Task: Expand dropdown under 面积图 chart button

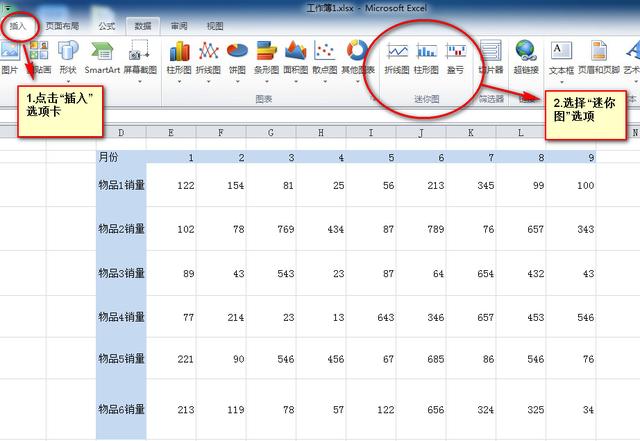Action: tap(296, 82)
